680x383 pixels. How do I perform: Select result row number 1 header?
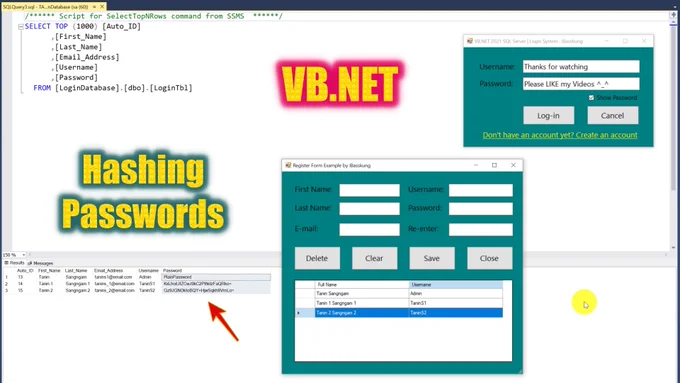pos(7,277)
